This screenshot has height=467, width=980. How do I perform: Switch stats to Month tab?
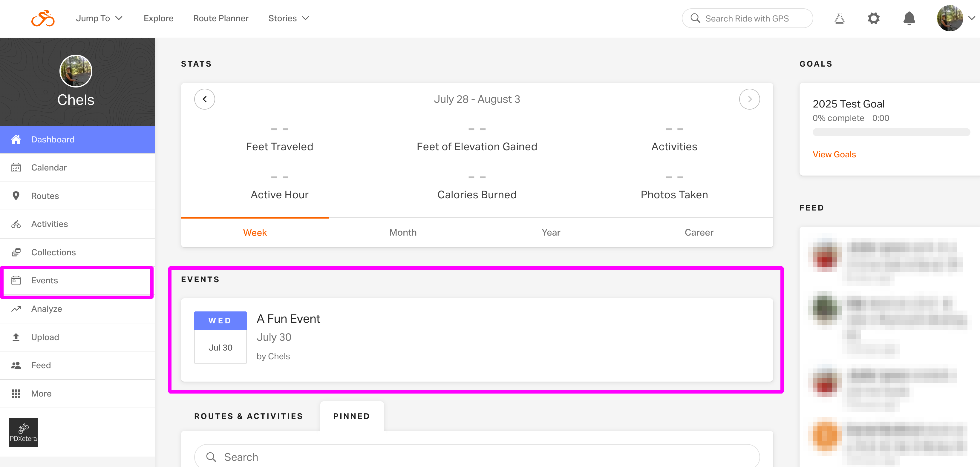click(402, 232)
